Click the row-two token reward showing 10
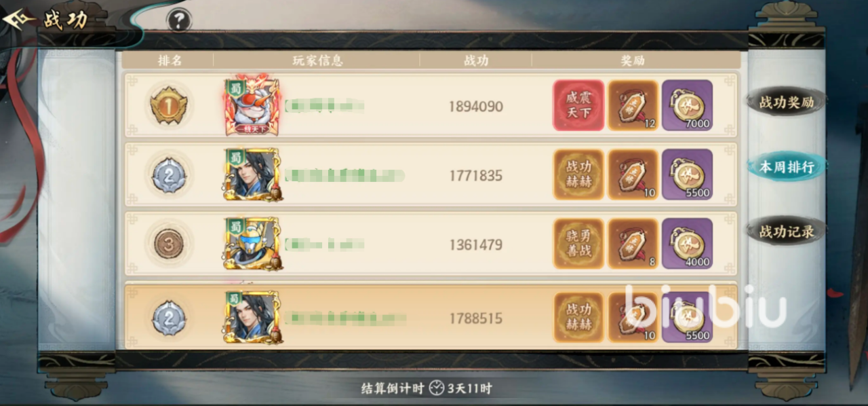This screenshot has width=868, height=406. pyautogui.click(x=633, y=174)
